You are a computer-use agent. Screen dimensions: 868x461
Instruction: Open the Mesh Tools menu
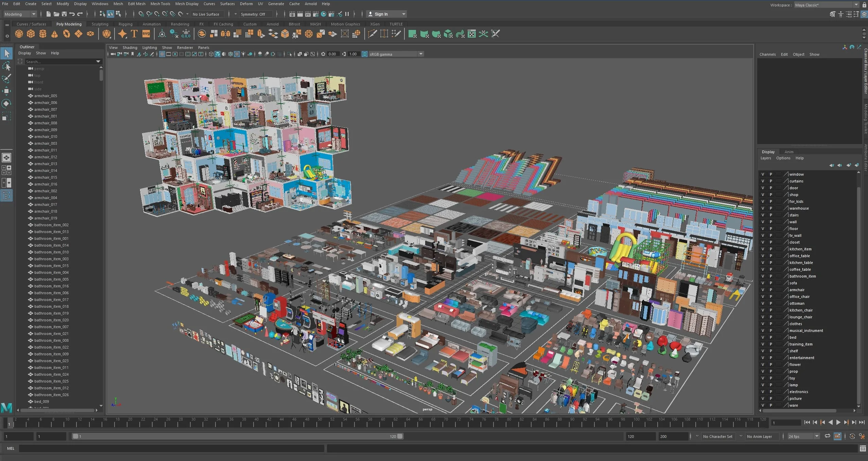pyautogui.click(x=160, y=4)
